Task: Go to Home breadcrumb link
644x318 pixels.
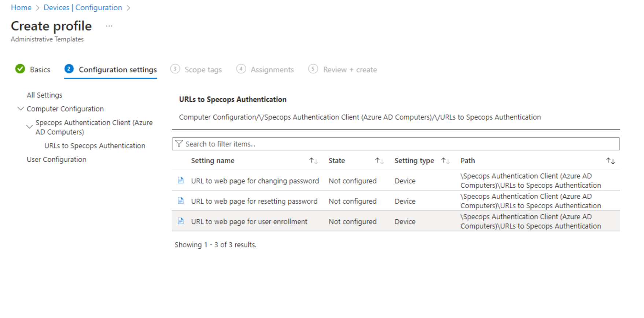Action: 21,8
